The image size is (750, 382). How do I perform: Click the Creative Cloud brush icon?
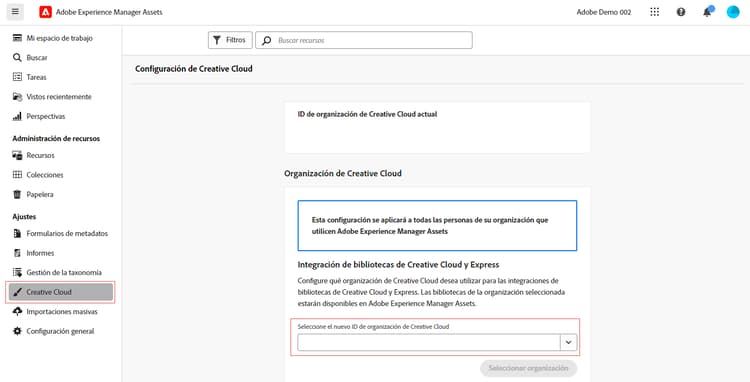17,292
